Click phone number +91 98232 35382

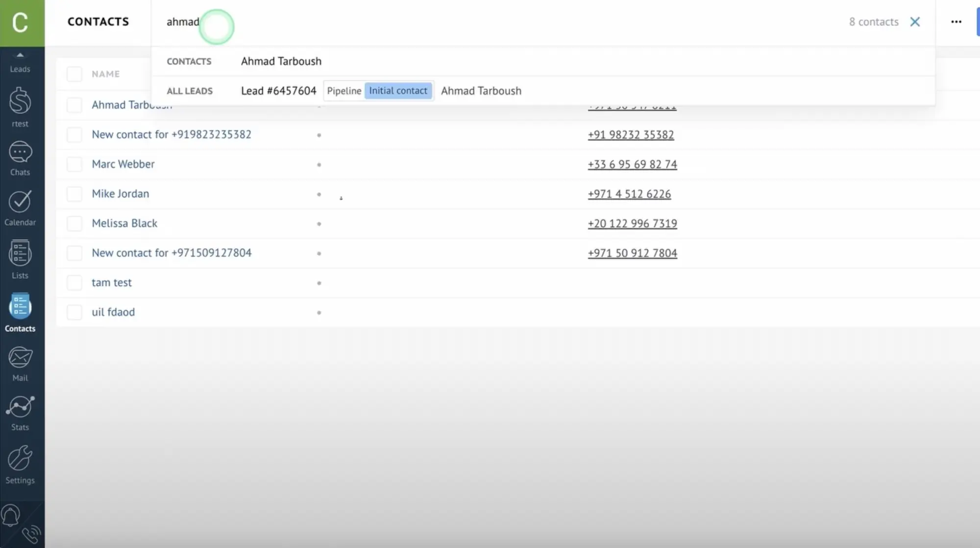pos(631,135)
